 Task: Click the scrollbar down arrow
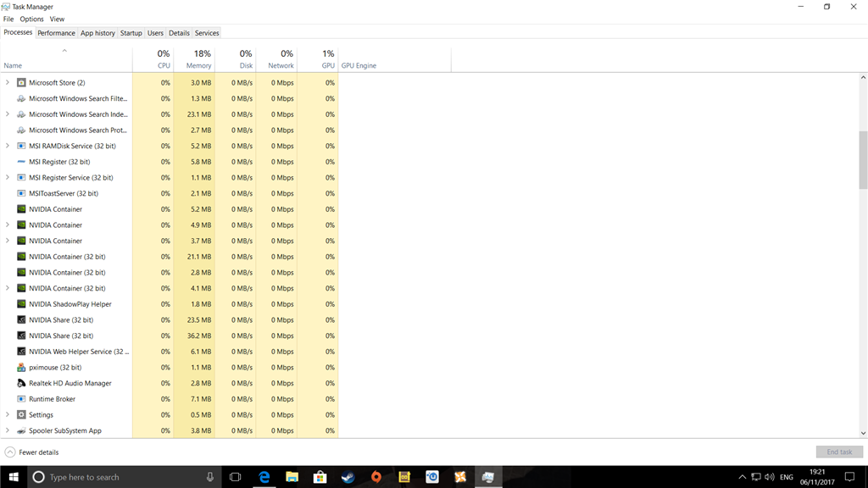(x=863, y=434)
